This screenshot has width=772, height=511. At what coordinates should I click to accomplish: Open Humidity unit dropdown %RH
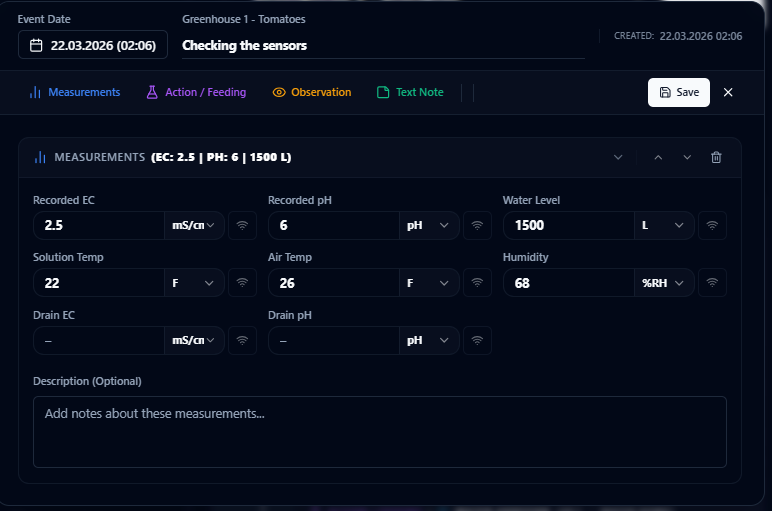[x=664, y=283]
